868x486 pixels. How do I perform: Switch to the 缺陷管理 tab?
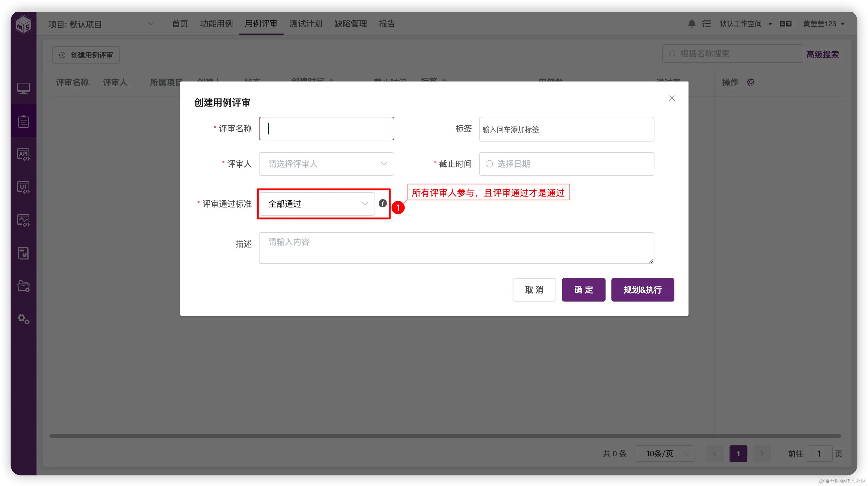pyautogui.click(x=350, y=24)
